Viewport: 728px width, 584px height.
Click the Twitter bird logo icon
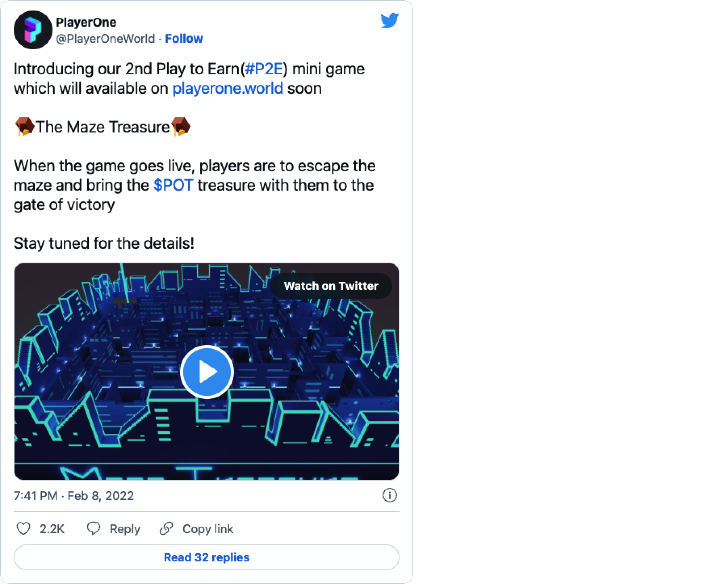coord(389,21)
